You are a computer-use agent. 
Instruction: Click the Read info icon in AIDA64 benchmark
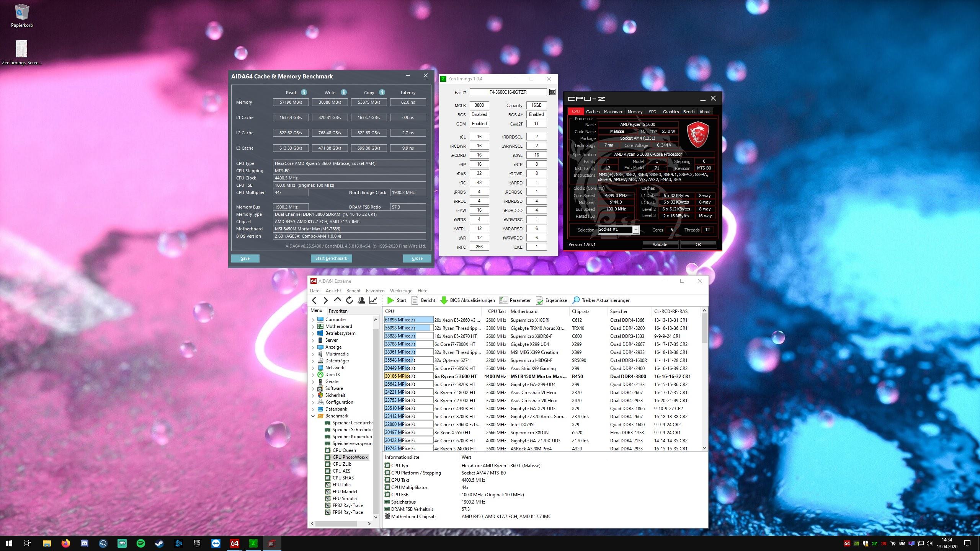point(304,92)
